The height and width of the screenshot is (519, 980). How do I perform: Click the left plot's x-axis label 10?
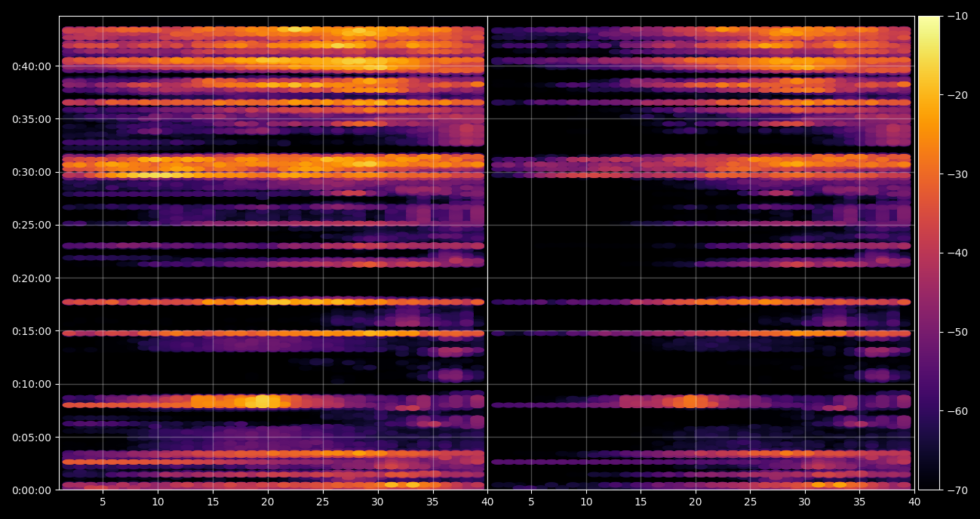point(158,502)
